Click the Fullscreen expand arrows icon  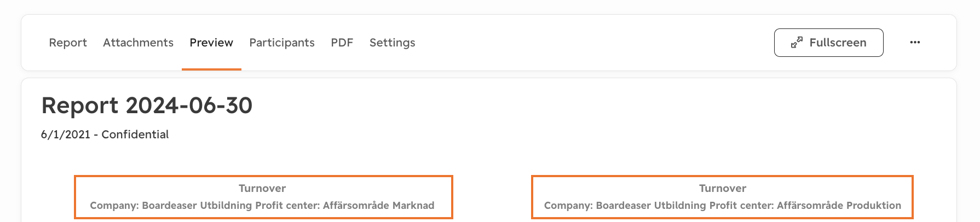click(797, 43)
